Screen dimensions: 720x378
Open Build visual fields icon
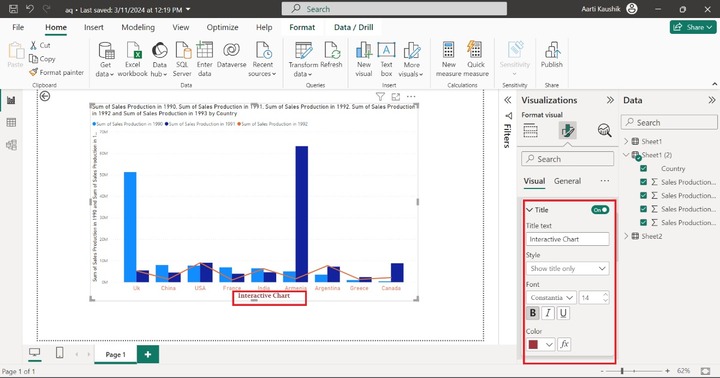[x=530, y=131]
